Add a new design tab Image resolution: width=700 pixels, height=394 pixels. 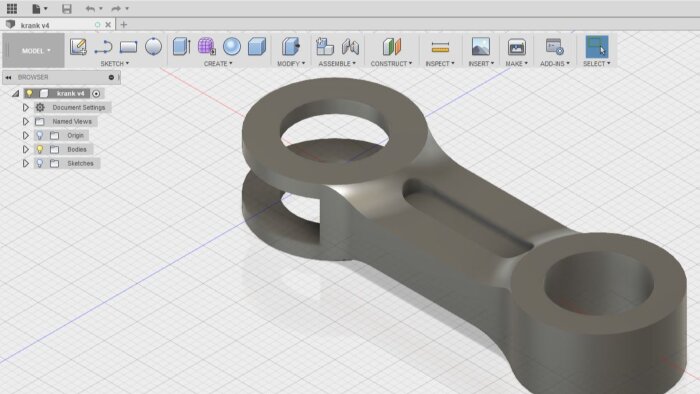[x=124, y=25]
